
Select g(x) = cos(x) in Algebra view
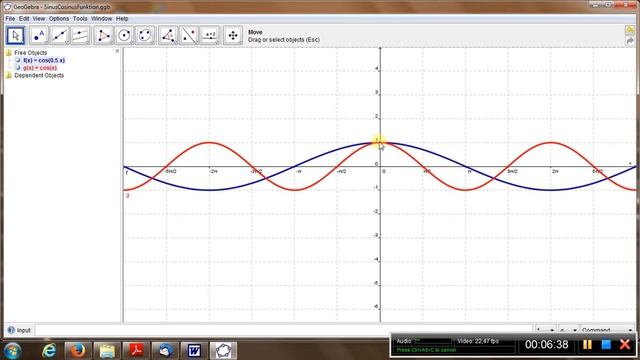pyautogui.click(x=40, y=68)
